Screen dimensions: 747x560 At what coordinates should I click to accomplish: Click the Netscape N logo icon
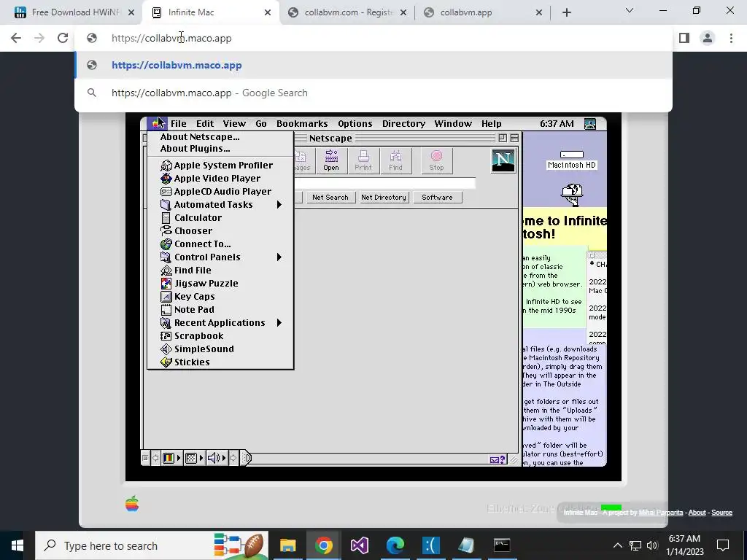point(503,160)
